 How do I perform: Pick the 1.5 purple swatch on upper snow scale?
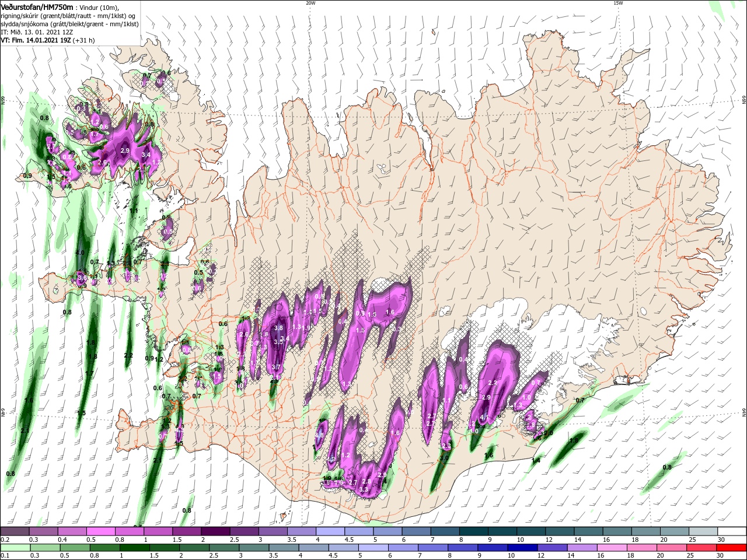[187, 531]
